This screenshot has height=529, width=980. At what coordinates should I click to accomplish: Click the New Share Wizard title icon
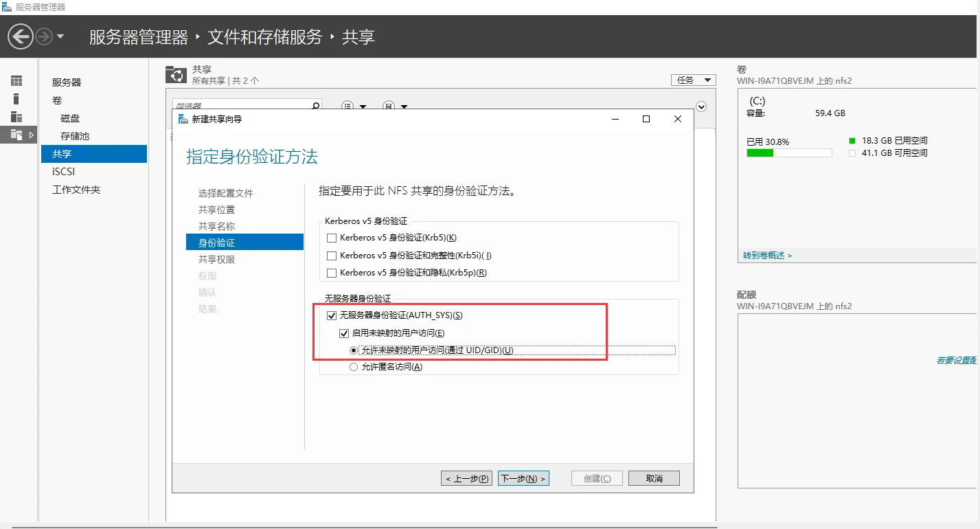coord(183,119)
